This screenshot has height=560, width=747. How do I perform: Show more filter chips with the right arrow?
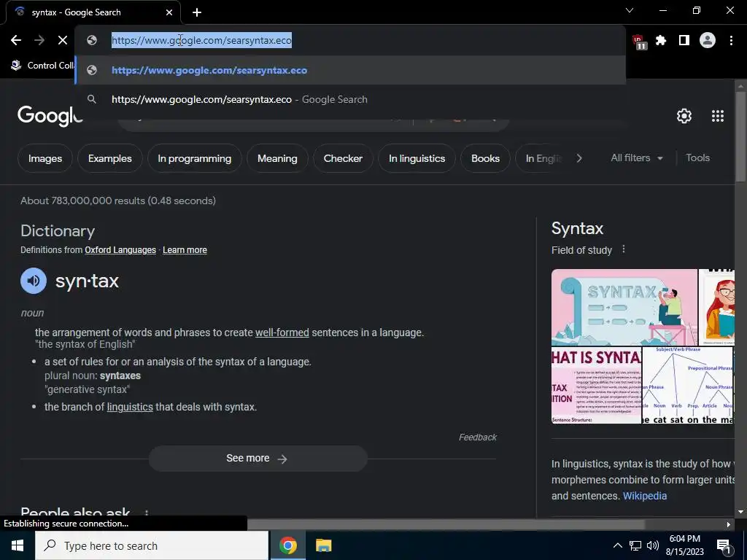[578, 158]
